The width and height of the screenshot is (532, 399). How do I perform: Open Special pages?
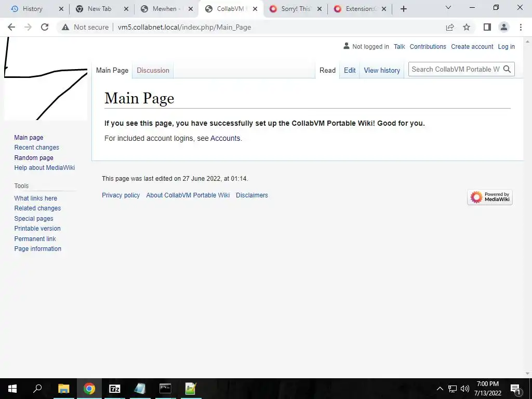pyautogui.click(x=34, y=219)
